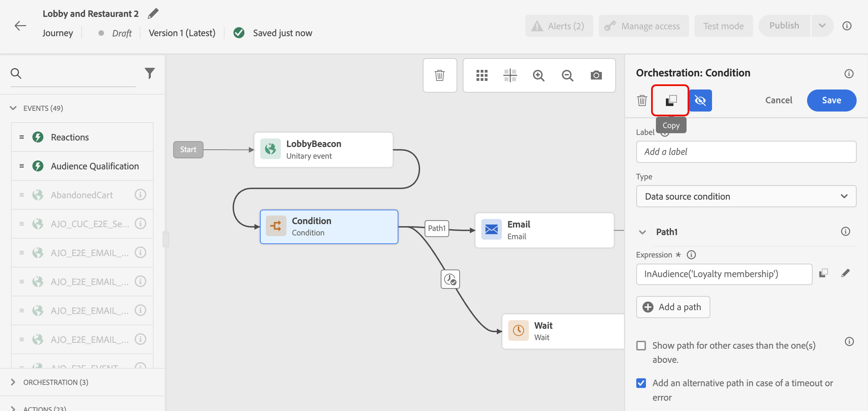Collapse the EVENTS section
The width and height of the screenshot is (868, 411).
[x=13, y=108]
